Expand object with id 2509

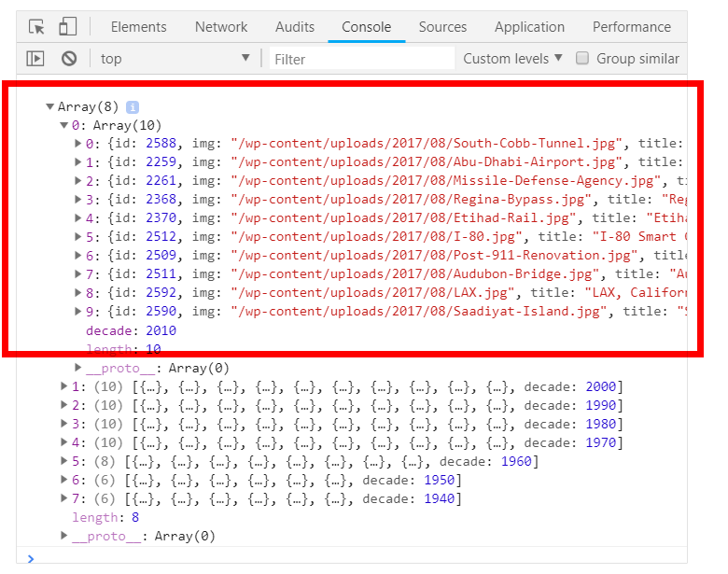(x=78, y=256)
